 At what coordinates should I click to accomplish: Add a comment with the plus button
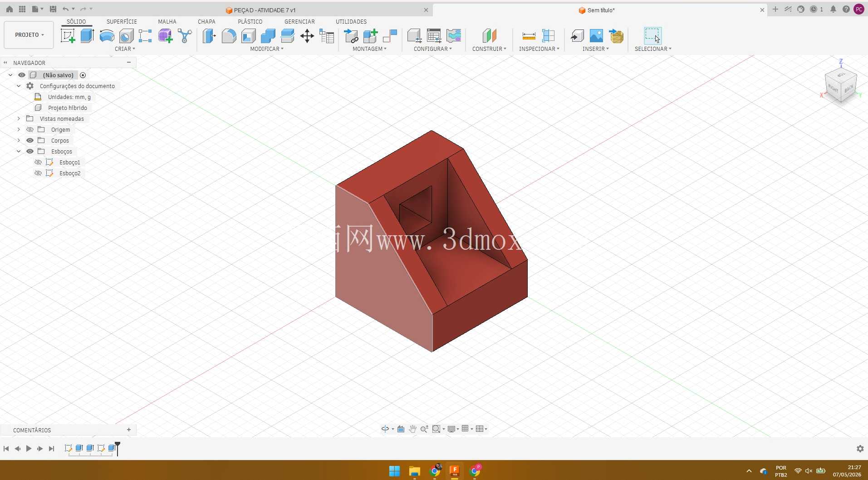tap(129, 430)
